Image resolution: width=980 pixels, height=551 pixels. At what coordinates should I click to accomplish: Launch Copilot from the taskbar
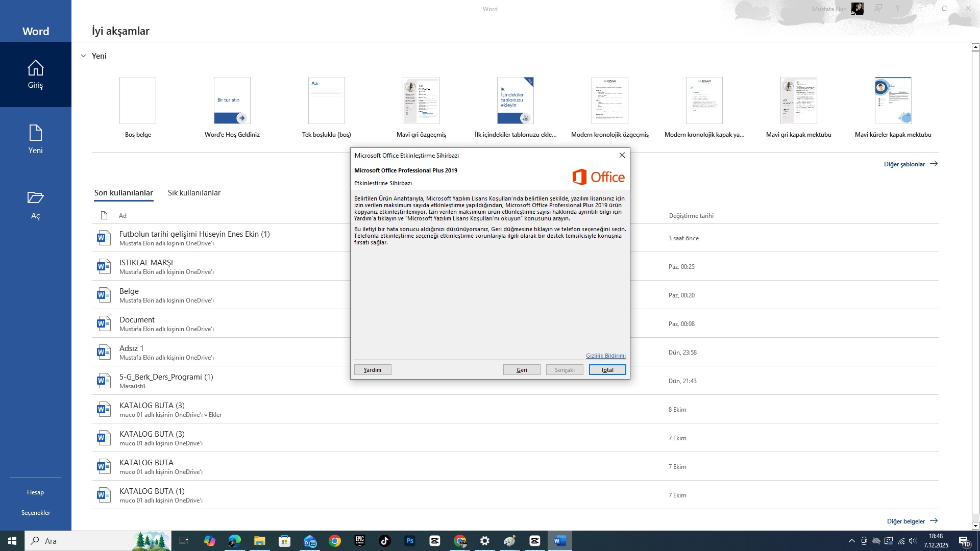pos(209,541)
